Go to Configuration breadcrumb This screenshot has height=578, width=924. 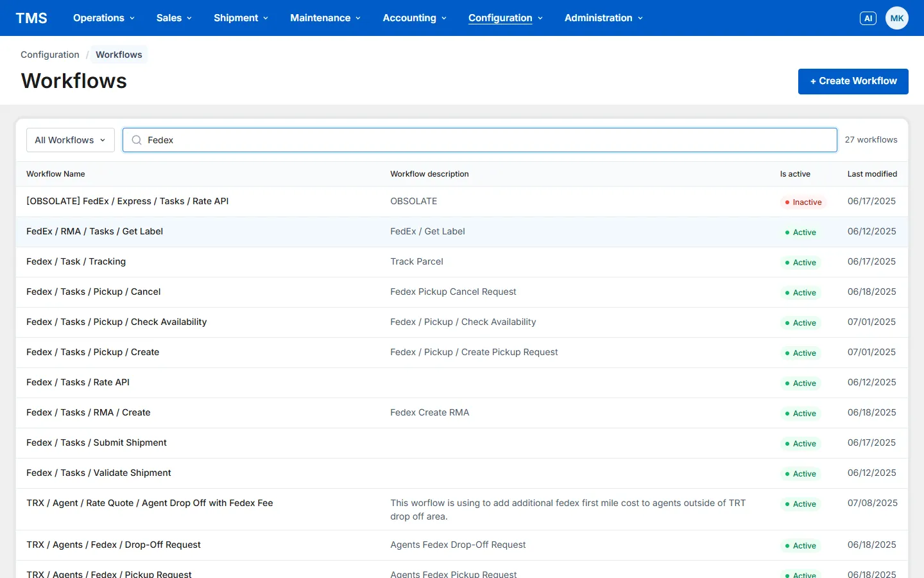click(50, 55)
